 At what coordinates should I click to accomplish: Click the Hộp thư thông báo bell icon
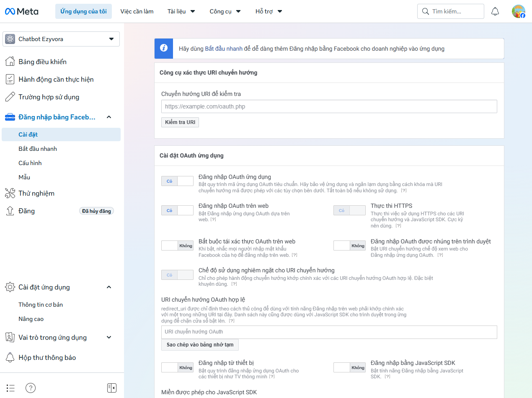(10, 357)
